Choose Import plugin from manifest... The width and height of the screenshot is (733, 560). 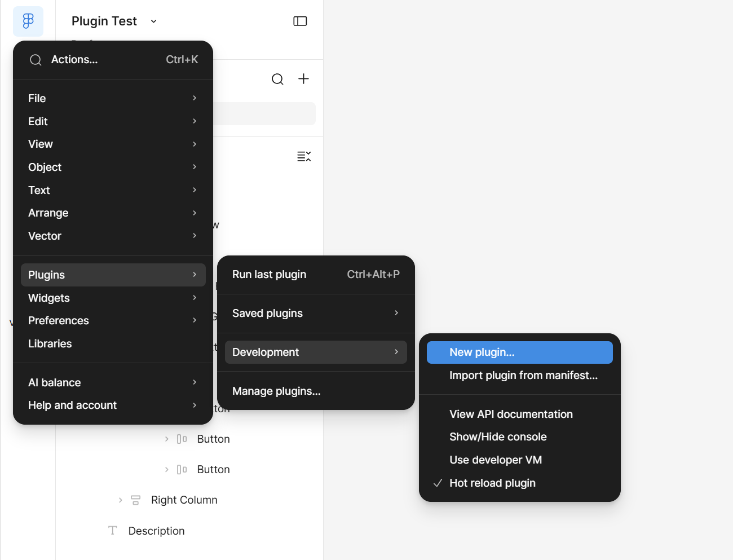(x=520, y=376)
